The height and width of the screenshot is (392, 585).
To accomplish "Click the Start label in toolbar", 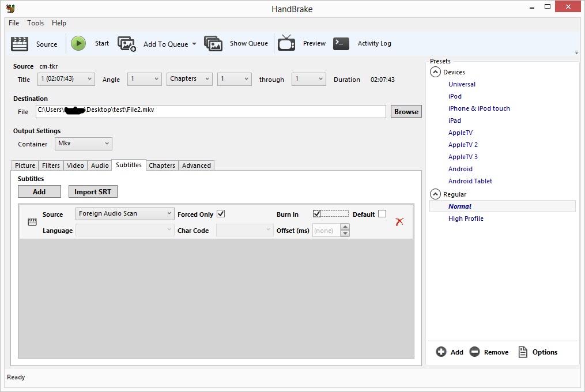I will point(102,43).
